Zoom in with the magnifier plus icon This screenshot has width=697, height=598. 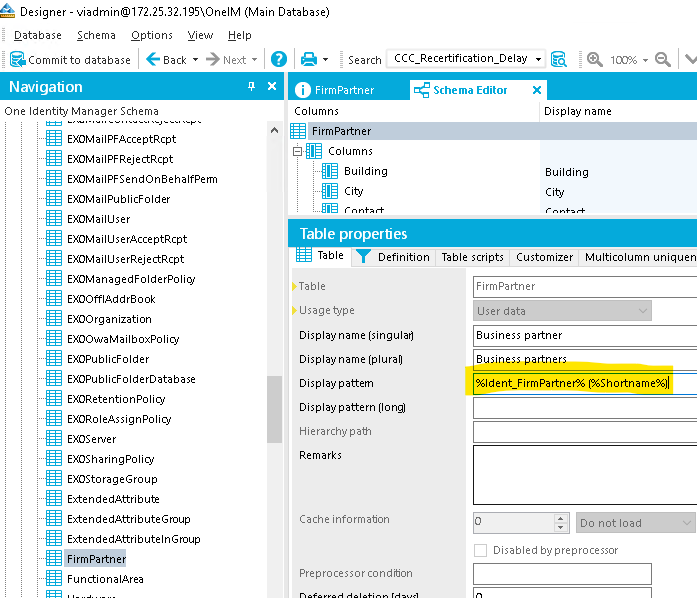coord(595,60)
